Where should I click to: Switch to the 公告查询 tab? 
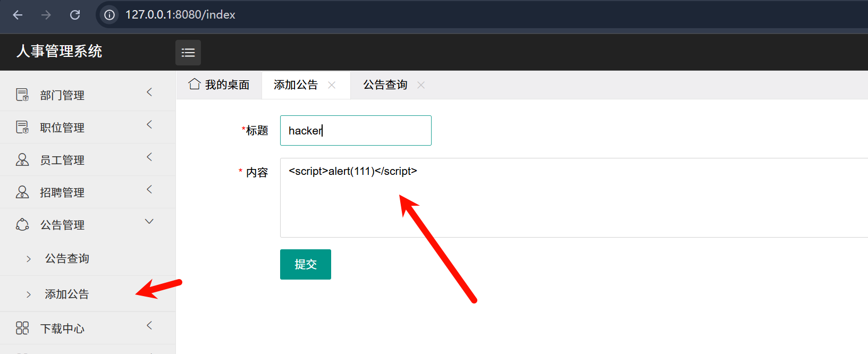click(x=385, y=85)
